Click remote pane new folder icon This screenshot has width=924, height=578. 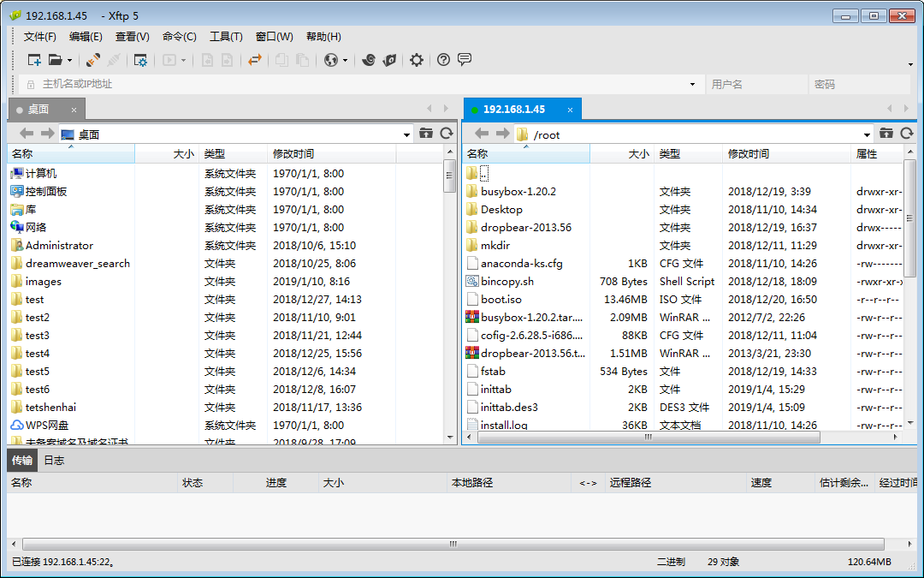886,134
